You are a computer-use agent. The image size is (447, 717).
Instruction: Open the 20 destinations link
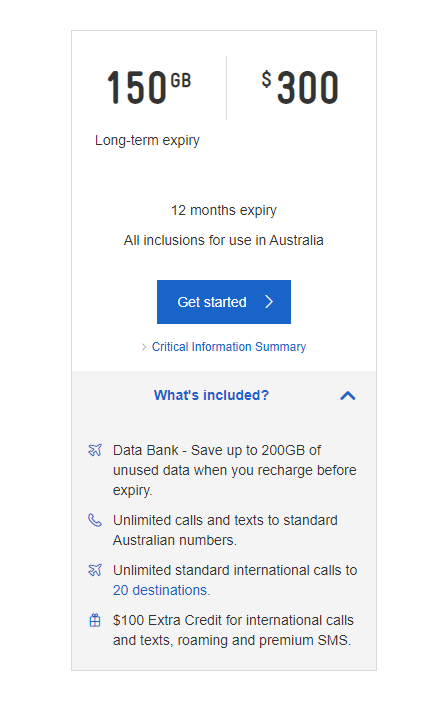pos(161,590)
